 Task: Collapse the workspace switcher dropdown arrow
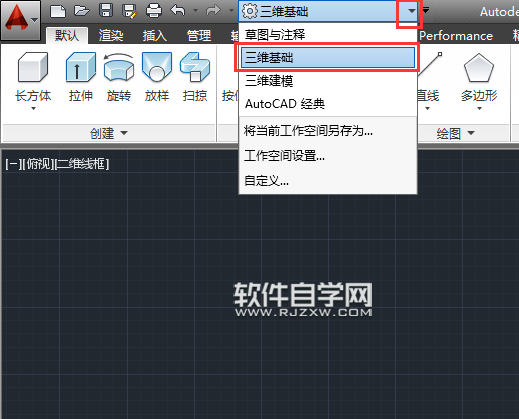[x=412, y=11]
